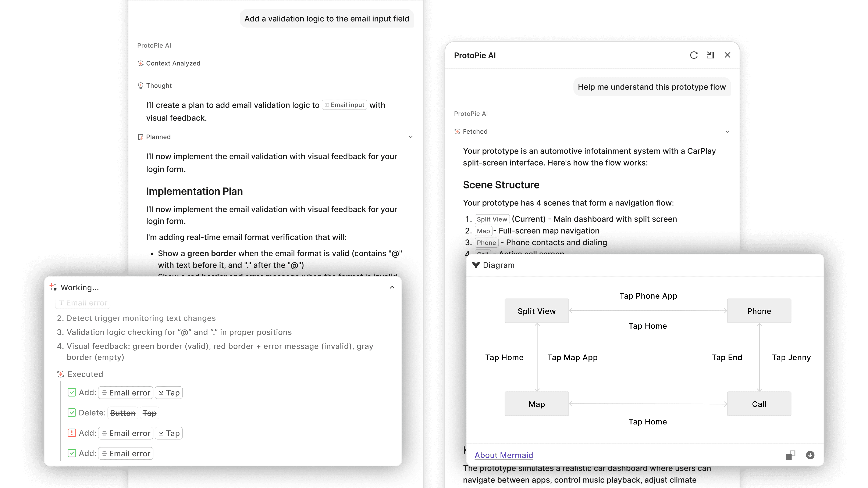Click the 'Executed' section label

85,374
